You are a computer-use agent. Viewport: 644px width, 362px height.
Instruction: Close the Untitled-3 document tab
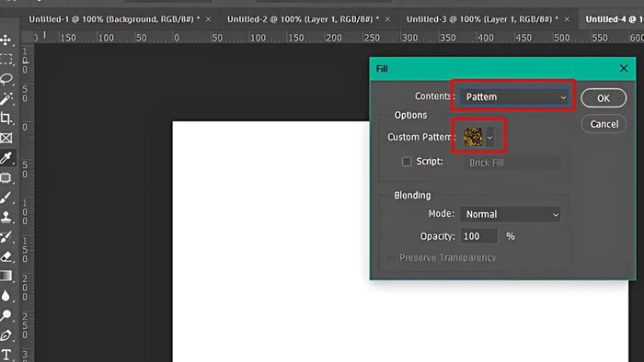(567, 19)
